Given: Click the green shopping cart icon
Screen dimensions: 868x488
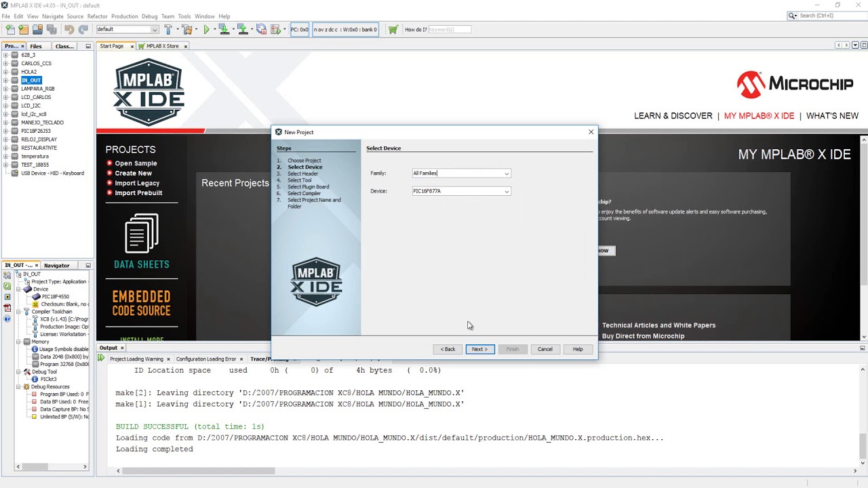Looking at the screenshot, I should (x=393, y=29).
